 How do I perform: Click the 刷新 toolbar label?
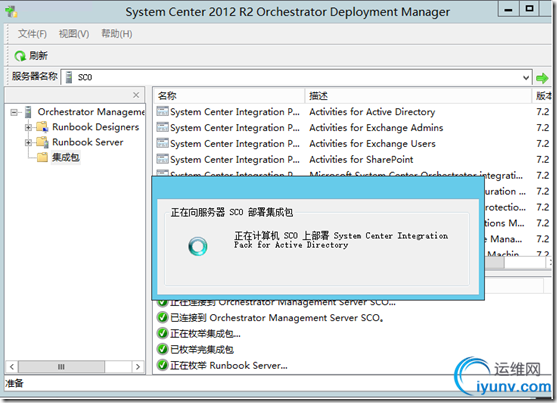point(38,55)
